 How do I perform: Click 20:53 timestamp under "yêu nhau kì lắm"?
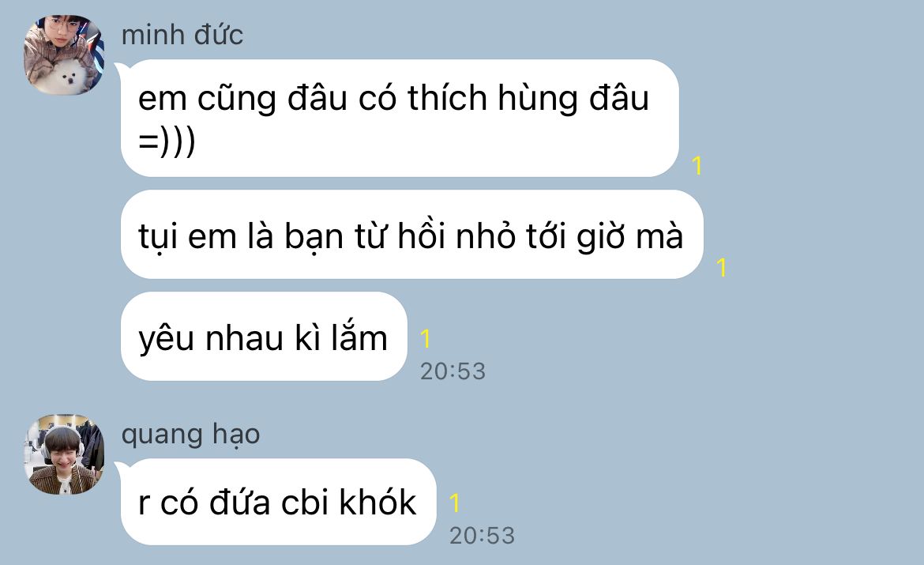(453, 371)
